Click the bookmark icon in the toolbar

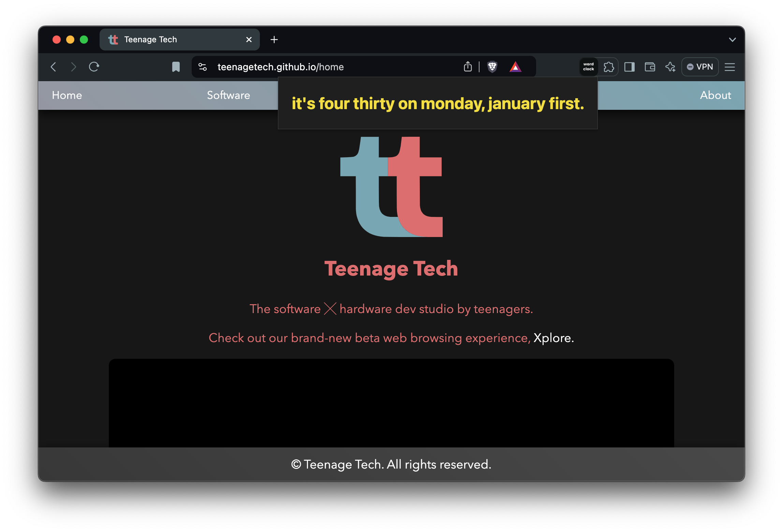tap(176, 67)
